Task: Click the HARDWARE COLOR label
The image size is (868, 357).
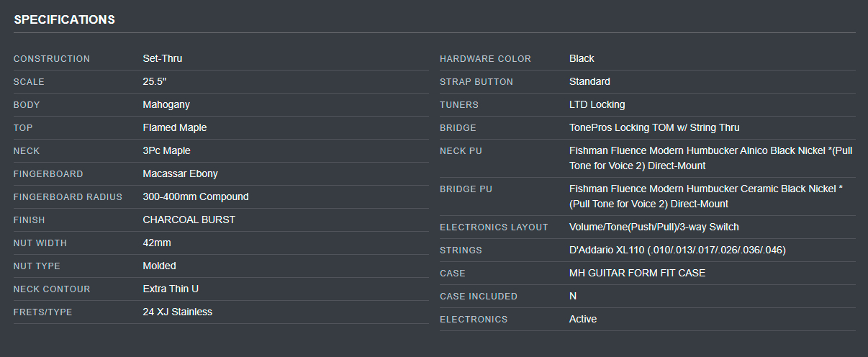Action: (x=485, y=58)
